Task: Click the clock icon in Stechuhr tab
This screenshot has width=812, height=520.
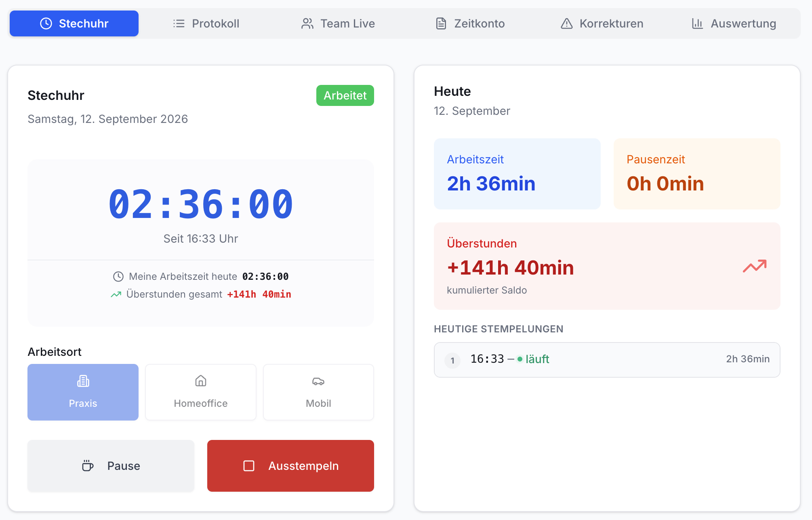Action: click(x=46, y=23)
